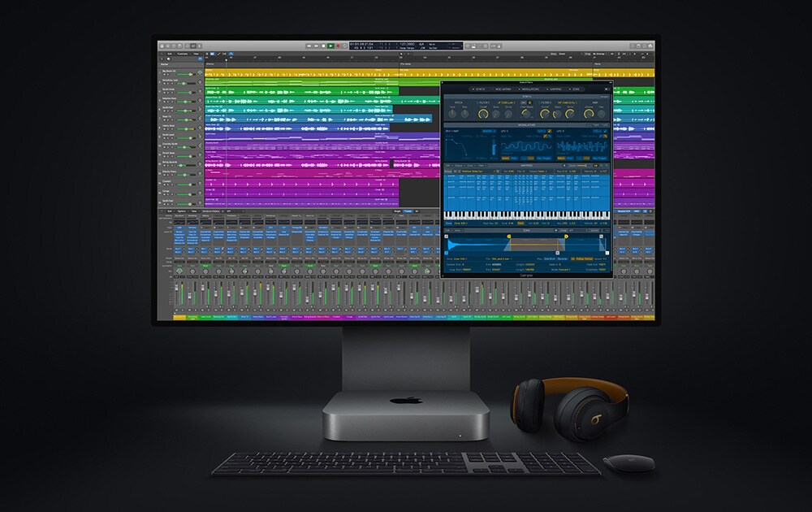Click the yellow loop start marker in Zone waveform
Image resolution: width=812 pixels, height=512 pixels.
(x=510, y=236)
